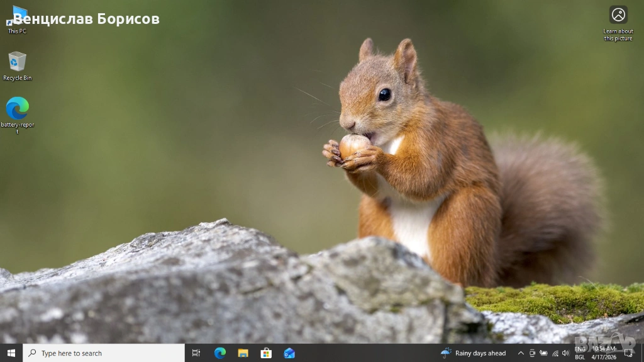Open the Rainy days ahead weather widget
This screenshot has width=644, height=362.
[474, 353]
